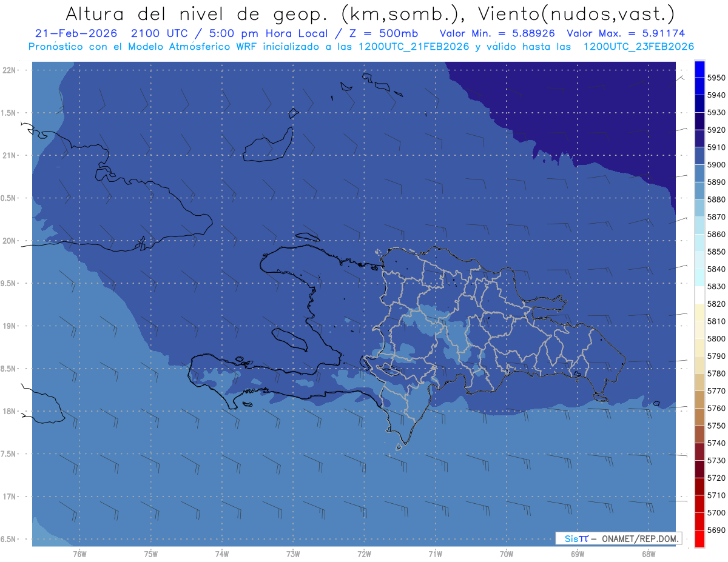The height and width of the screenshot is (562, 728).
Task: Click the '18N' latitude axis label
Action: (x=10, y=411)
